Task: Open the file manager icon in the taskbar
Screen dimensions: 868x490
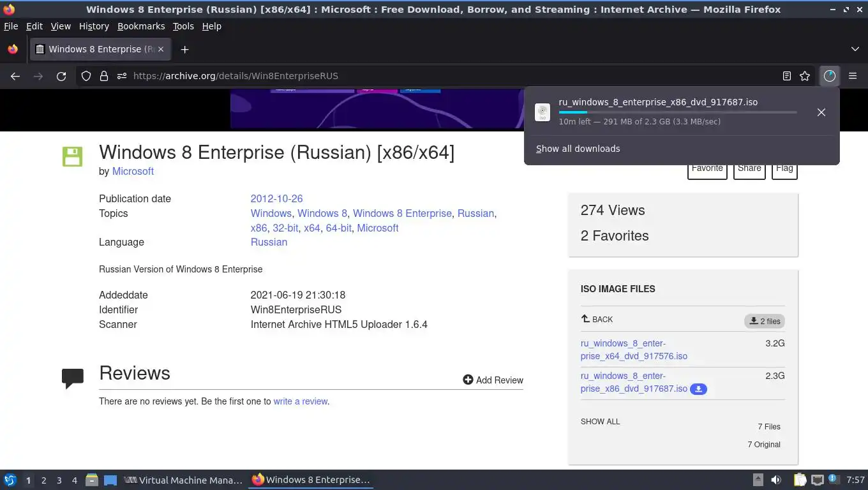Action: [92, 480]
